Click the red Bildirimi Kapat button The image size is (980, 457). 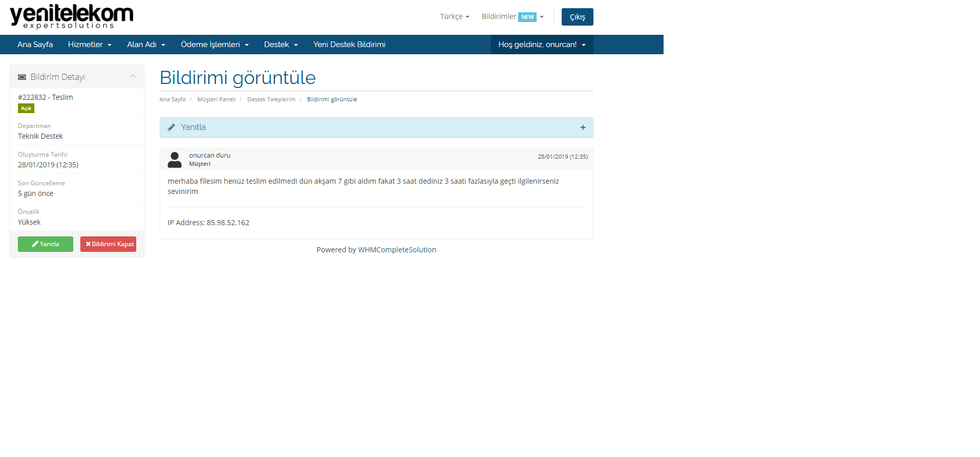(x=108, y=244)
